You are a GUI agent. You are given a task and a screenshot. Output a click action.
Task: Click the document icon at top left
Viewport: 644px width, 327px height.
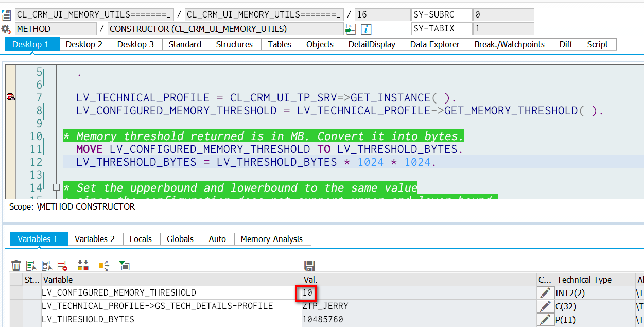[x=6, y=14]
